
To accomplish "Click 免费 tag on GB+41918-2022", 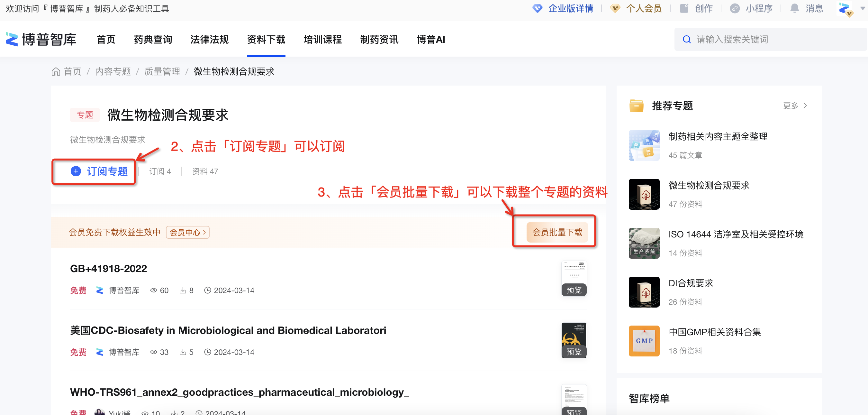I will pyautogui.click(x=78, y=290).
